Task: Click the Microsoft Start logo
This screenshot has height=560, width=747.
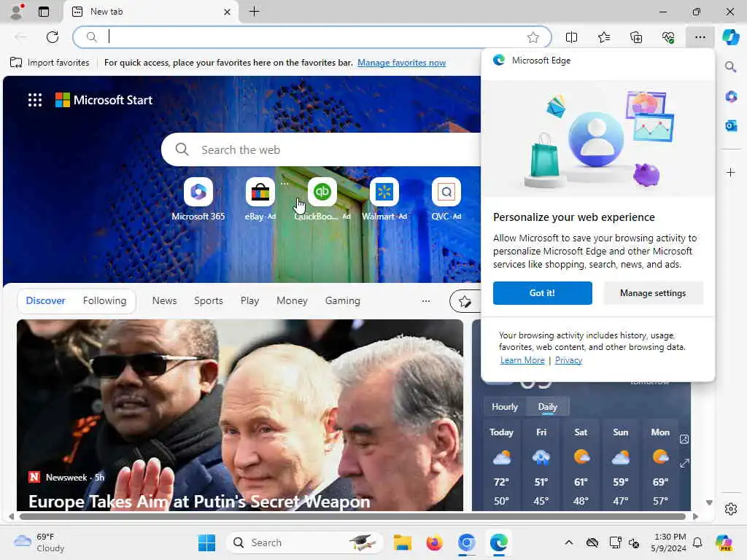Action: 104,100
